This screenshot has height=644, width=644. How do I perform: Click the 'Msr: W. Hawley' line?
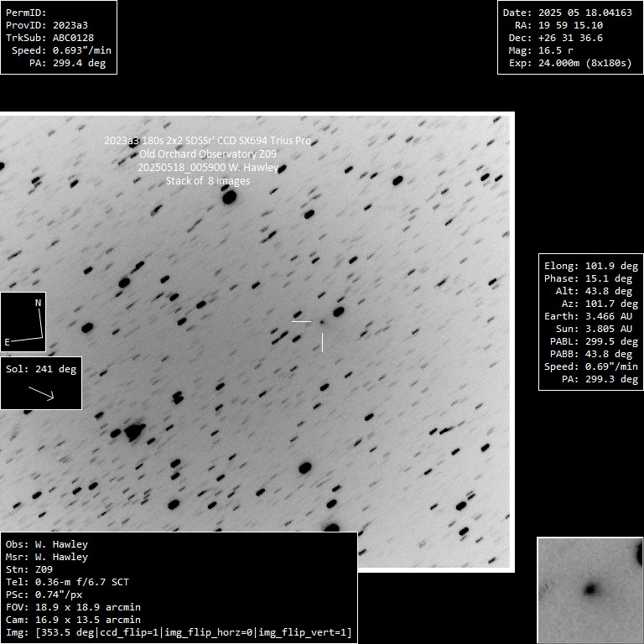[x=47, y=558]
